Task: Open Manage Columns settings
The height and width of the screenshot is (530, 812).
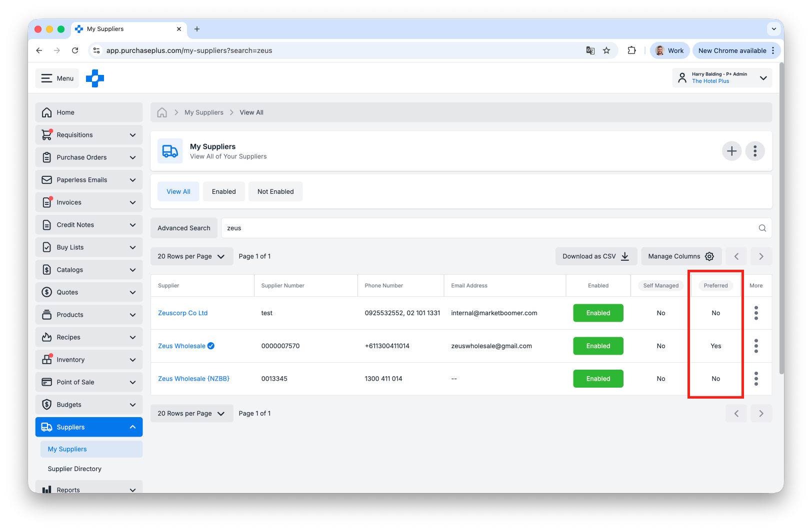Action: pos(681,256)
